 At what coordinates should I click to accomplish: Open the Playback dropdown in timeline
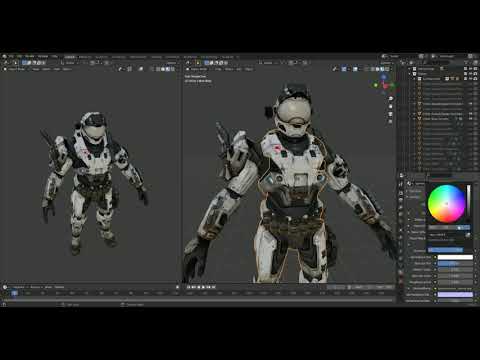[x=19, y=287]
